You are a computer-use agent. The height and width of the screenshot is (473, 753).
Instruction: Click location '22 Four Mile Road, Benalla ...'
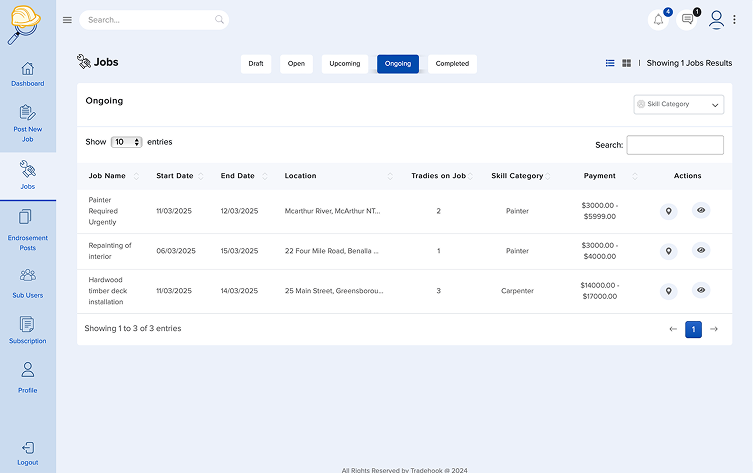331,251
